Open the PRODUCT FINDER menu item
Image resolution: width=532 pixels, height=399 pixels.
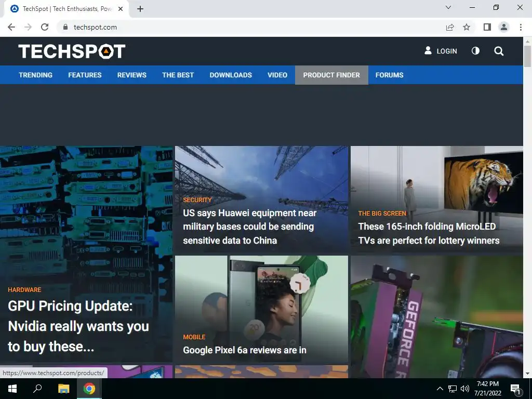click(x=331, y=75)
